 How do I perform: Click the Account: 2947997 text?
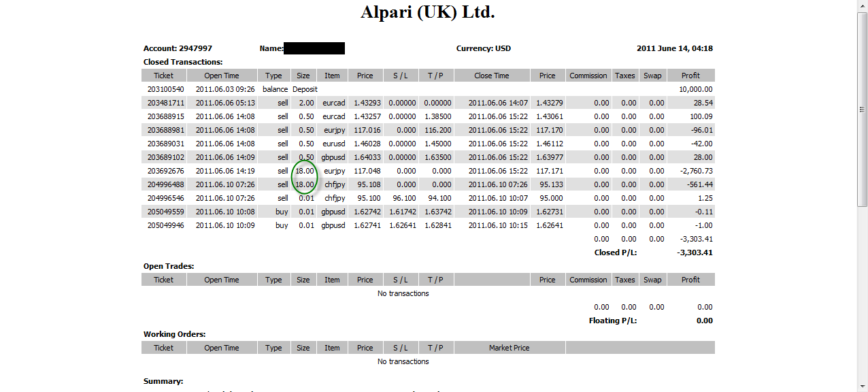pos(178,48)
